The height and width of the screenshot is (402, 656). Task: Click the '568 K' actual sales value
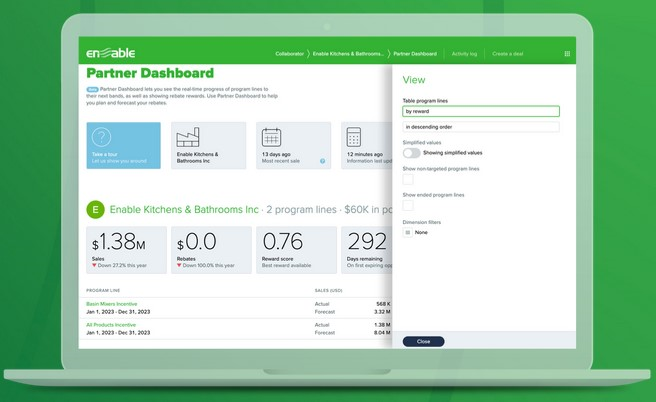point(383,304)
